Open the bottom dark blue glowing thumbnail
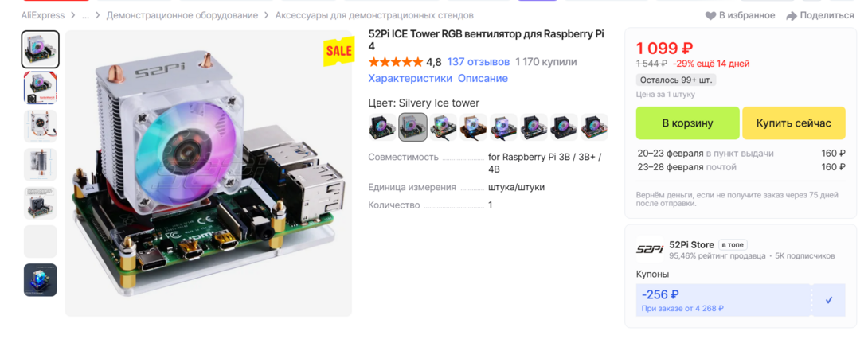The height and width of the screenshot is (339, 868). pos(41,280)
